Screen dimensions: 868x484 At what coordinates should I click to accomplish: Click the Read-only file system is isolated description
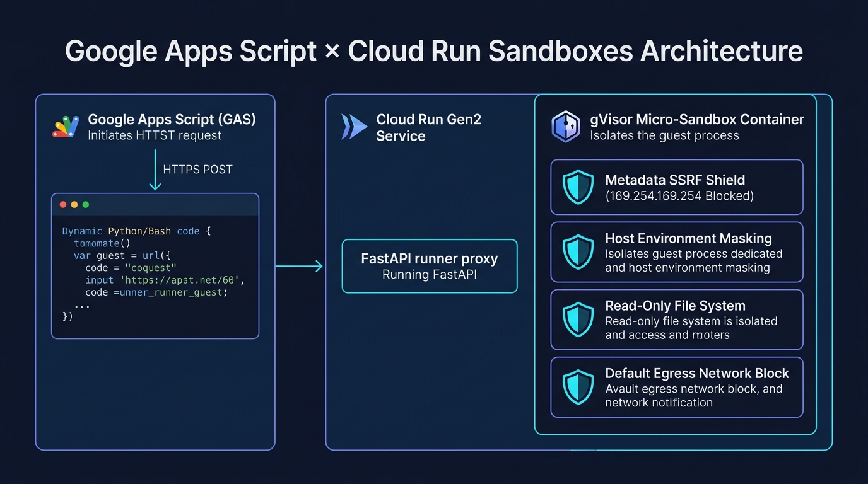[x=691, y=328]
